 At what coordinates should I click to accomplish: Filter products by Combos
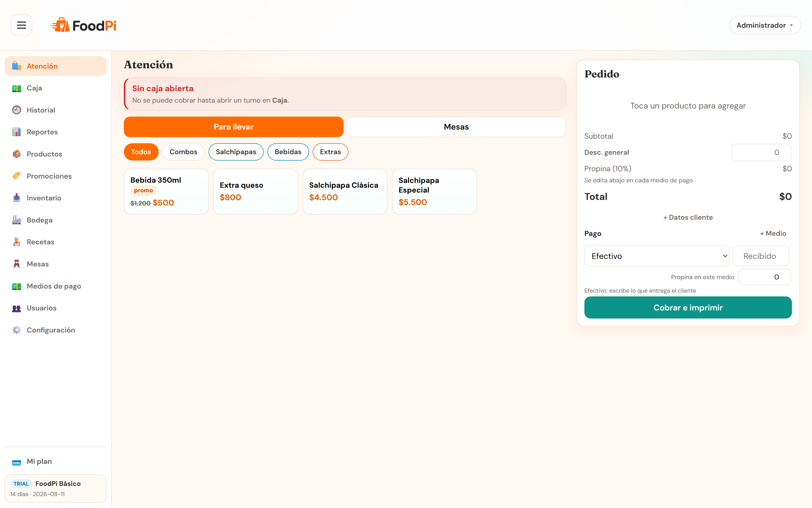(183, 152)
